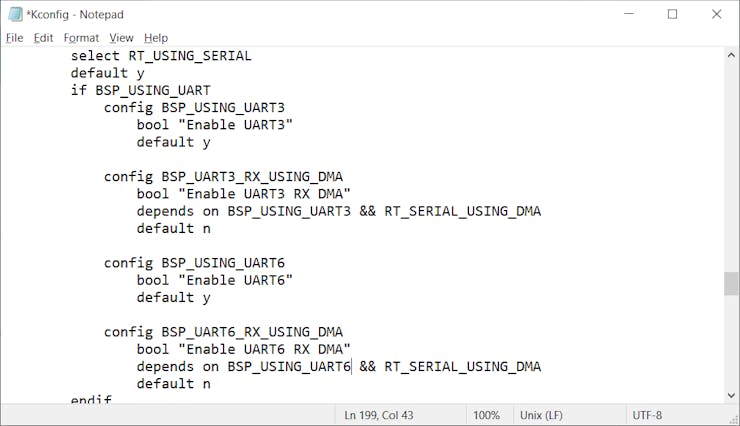Open the View menu
The image size is (740, 426).
tap(121, 38)
